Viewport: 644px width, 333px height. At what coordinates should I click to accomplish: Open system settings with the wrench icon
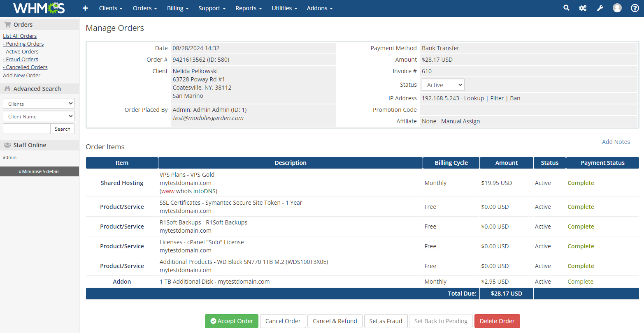tap(600, 7)
